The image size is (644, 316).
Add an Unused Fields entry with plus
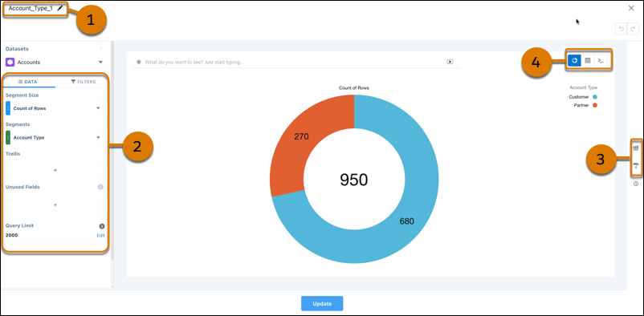click(x=55, y=205)
